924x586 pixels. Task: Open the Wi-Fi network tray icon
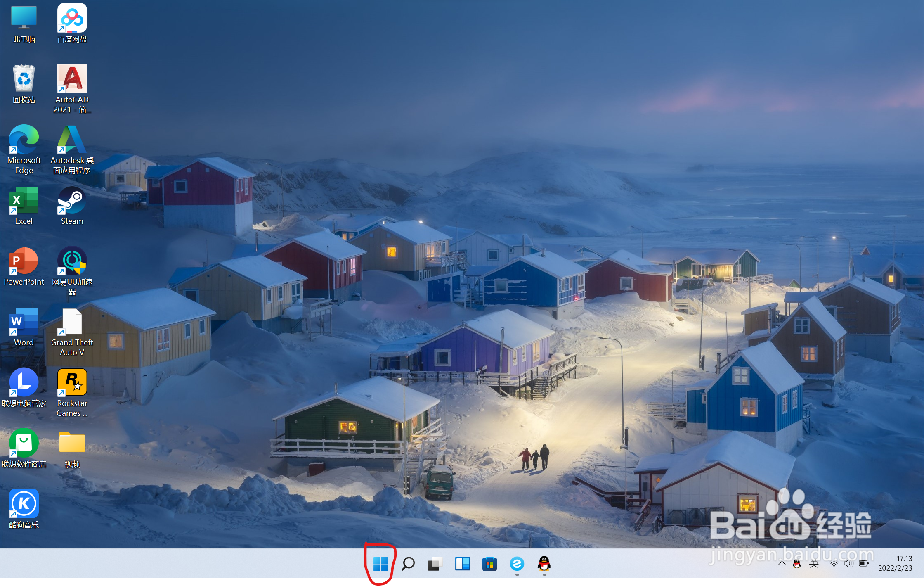click(834, 564)
